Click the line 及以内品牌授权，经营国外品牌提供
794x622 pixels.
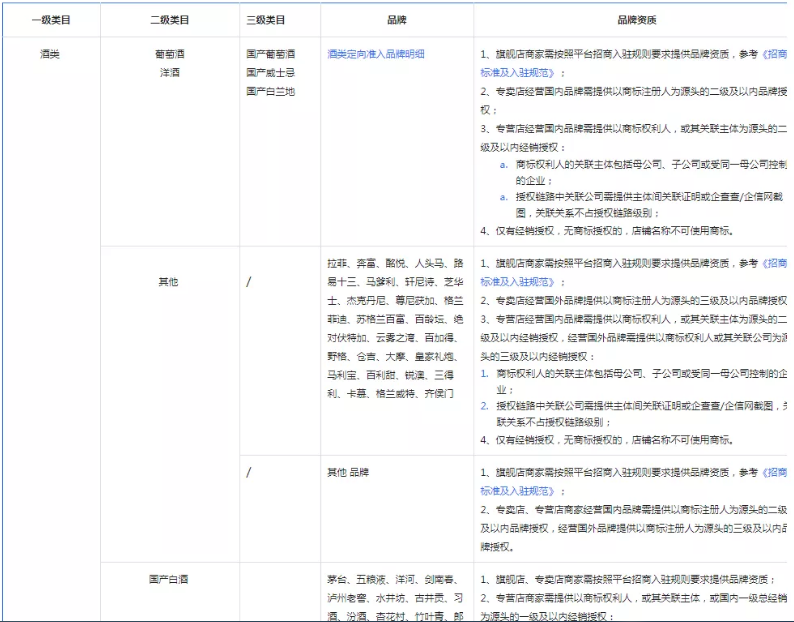[633, 528]
